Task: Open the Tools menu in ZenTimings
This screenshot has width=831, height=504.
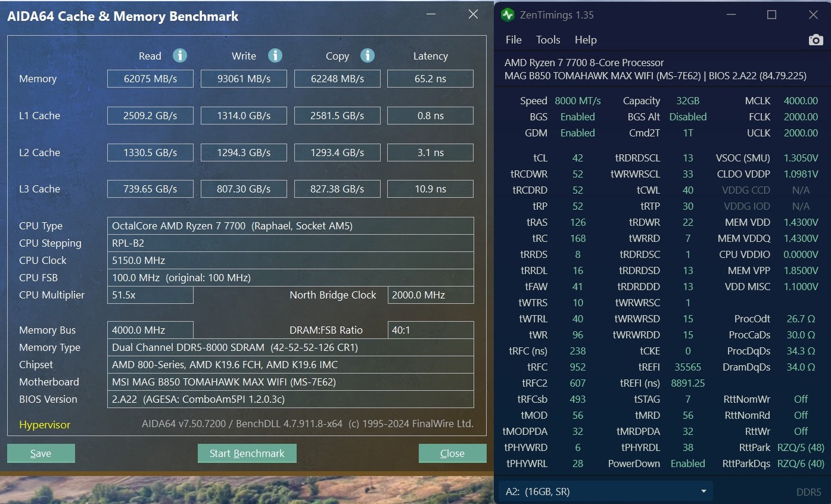Action: pyautogui.click(x=548, y=40)
